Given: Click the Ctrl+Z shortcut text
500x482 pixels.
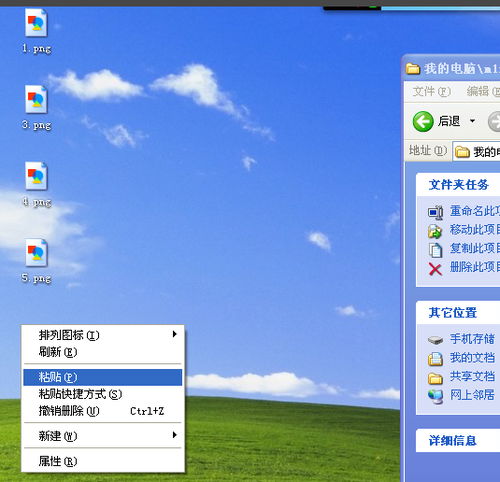Looking at the screenshot, I should pyautogui.click(x=147, y=411).
